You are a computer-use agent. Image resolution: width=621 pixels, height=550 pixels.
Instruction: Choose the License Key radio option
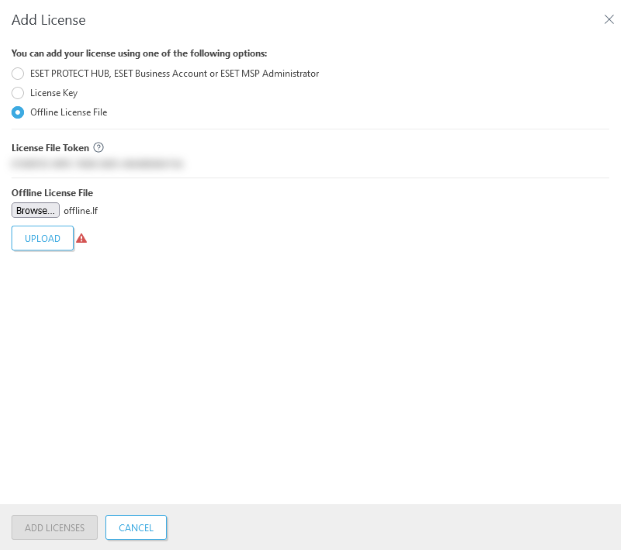17,93
